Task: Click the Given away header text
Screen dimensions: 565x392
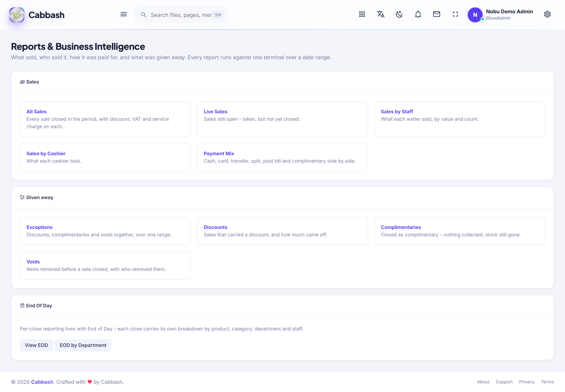Action: [x=40, y=198]
